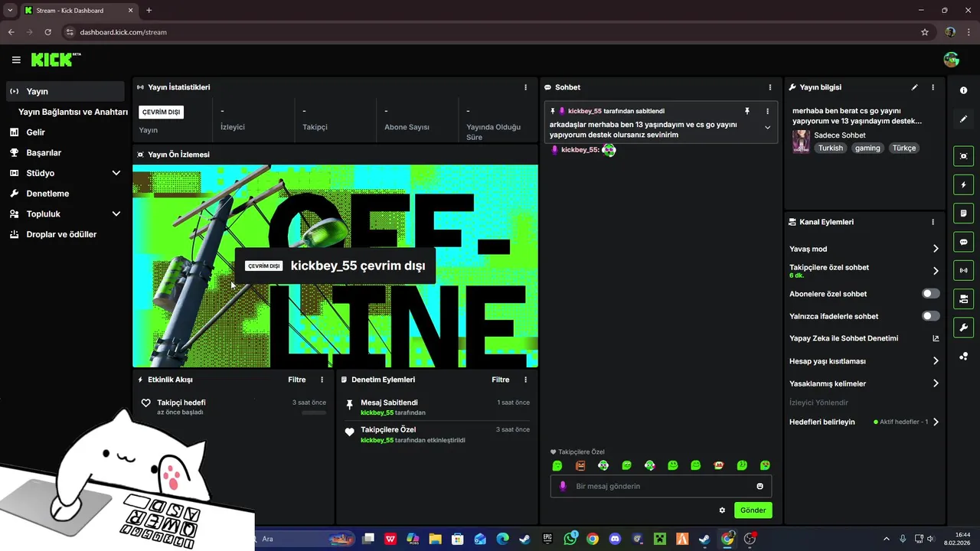This screenshot has width=980, height=551.
Task: Toggle the wrench stream info icon in sidebar
Action: click(963, 328)
